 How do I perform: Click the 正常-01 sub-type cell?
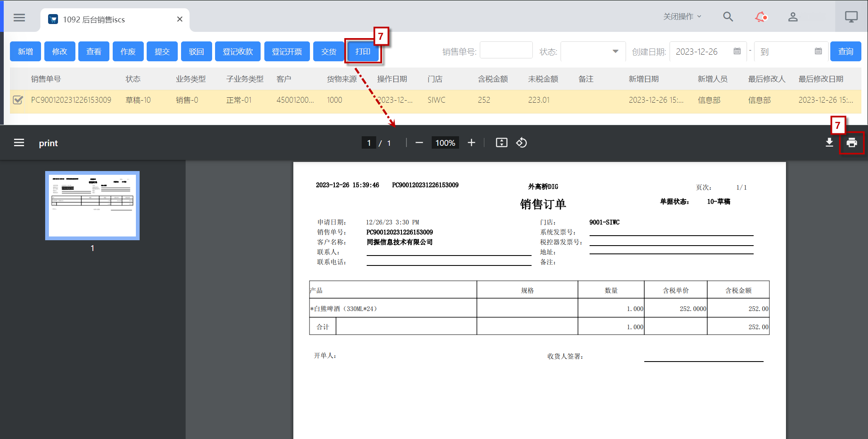239,100
